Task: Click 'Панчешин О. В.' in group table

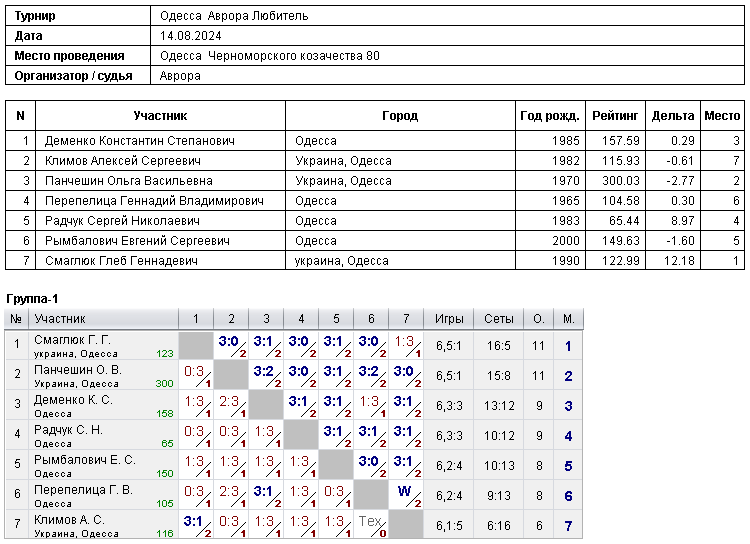Action: coord(78,370)
